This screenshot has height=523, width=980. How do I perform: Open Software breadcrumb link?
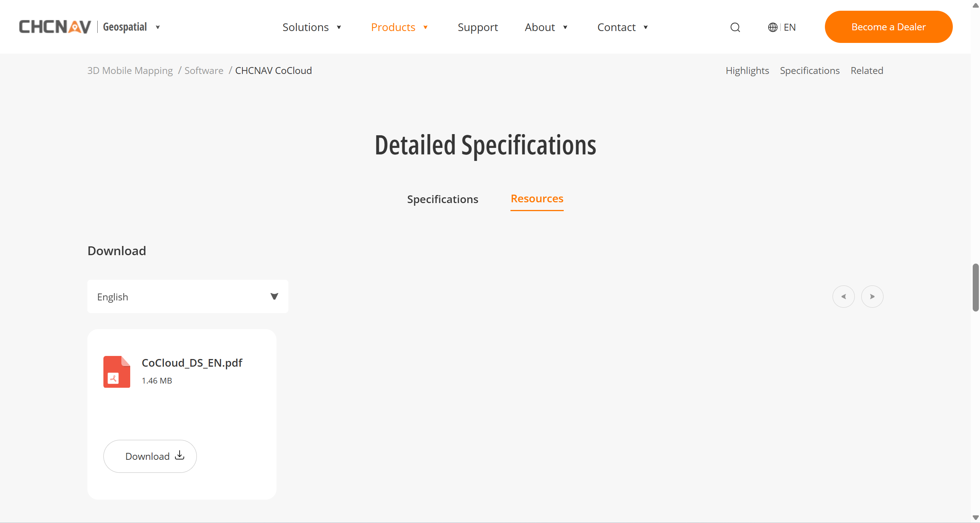[204, 70]
